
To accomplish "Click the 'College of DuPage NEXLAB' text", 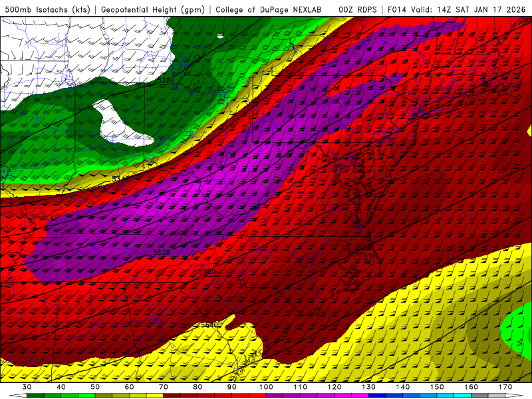I will (268, 9).
